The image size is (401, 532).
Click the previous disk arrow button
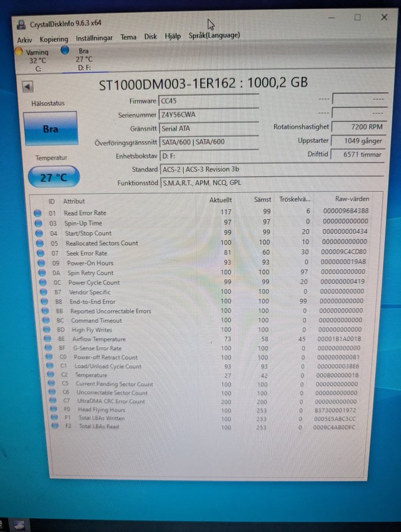pyautogui.click(x=28, y=86)
